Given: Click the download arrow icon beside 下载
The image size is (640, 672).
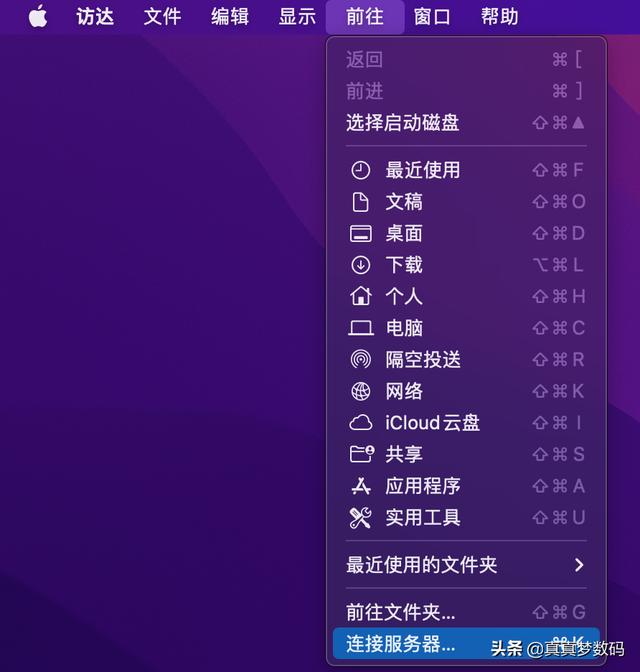Looking at the screenshot, I should (361, 265).
